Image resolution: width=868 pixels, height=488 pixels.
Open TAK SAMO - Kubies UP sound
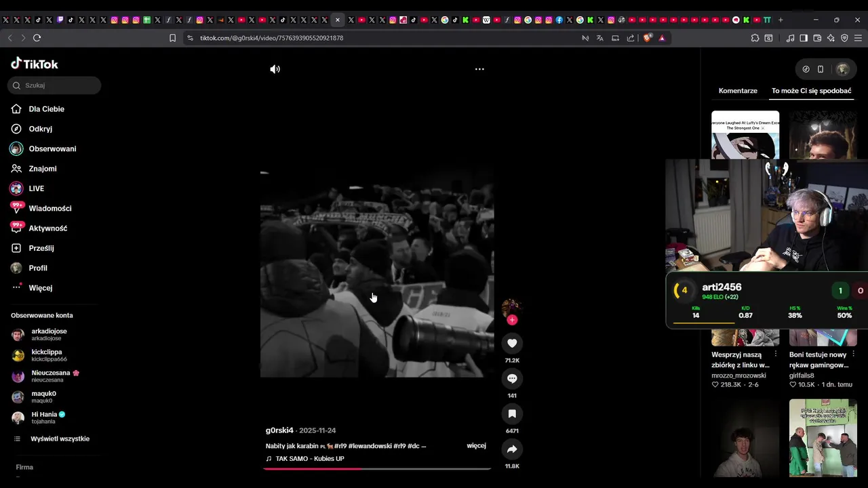click(x=310, y=459)
